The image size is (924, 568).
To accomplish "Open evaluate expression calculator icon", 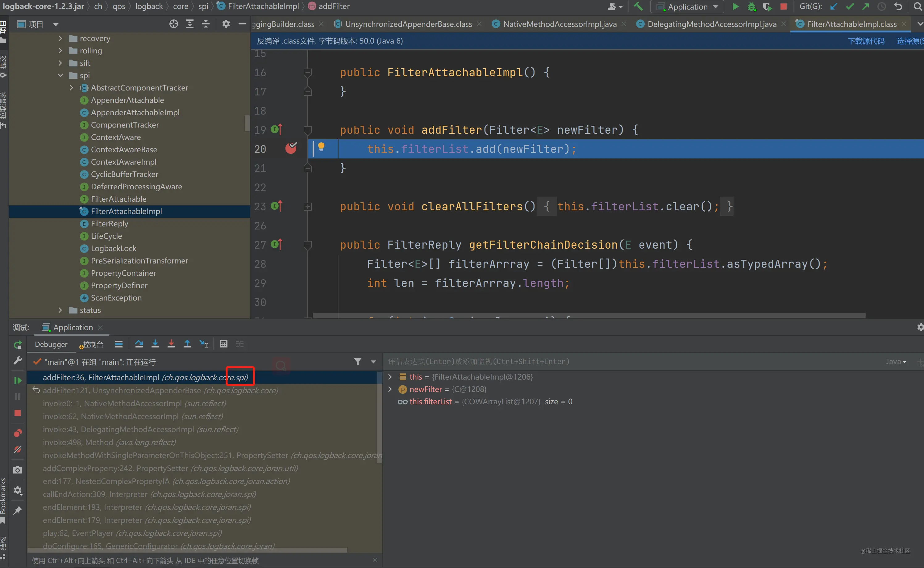I will (224, 344).
